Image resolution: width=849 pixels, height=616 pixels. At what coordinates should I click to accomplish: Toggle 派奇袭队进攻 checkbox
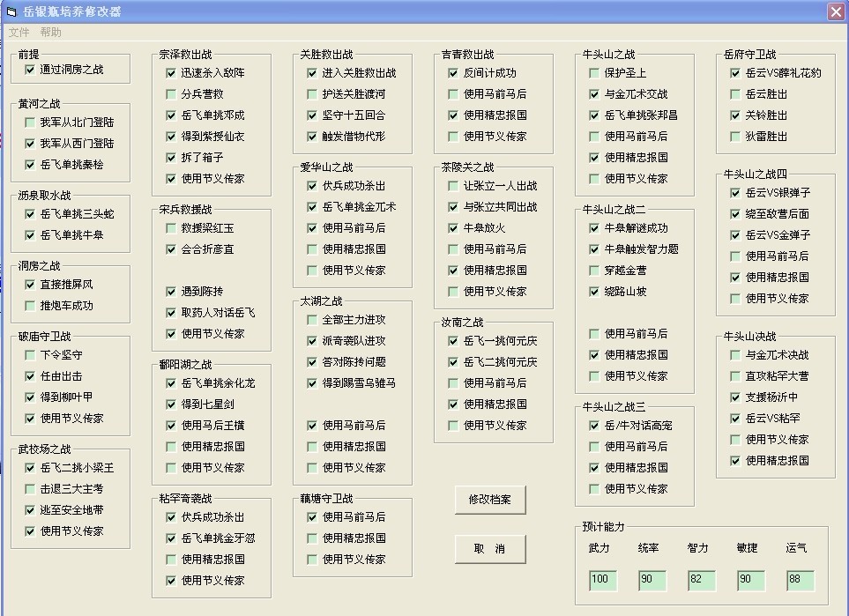[312, 341]
